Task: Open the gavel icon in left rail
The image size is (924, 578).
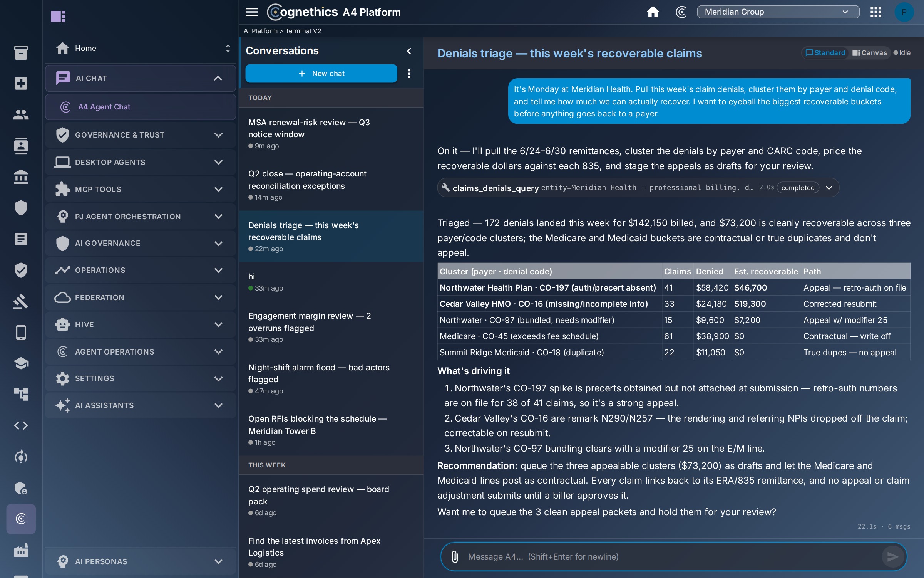Action: click(x=21, y=301)
